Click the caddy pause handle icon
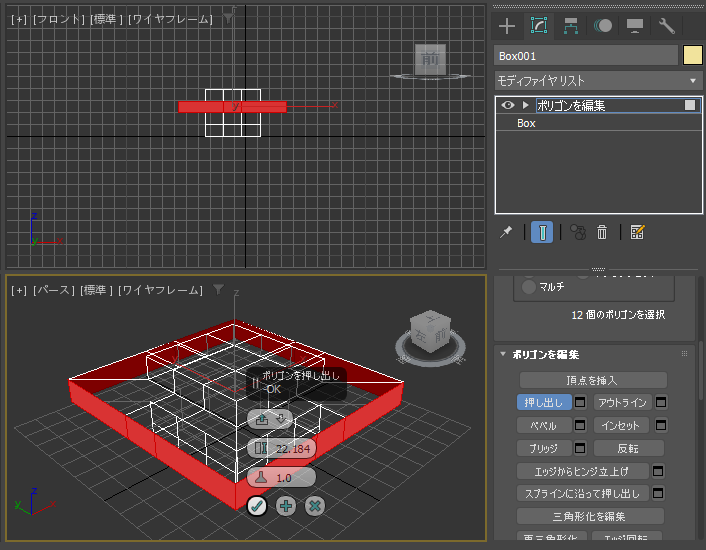This screenshot has height=550, width=706. tap(255, 383)
